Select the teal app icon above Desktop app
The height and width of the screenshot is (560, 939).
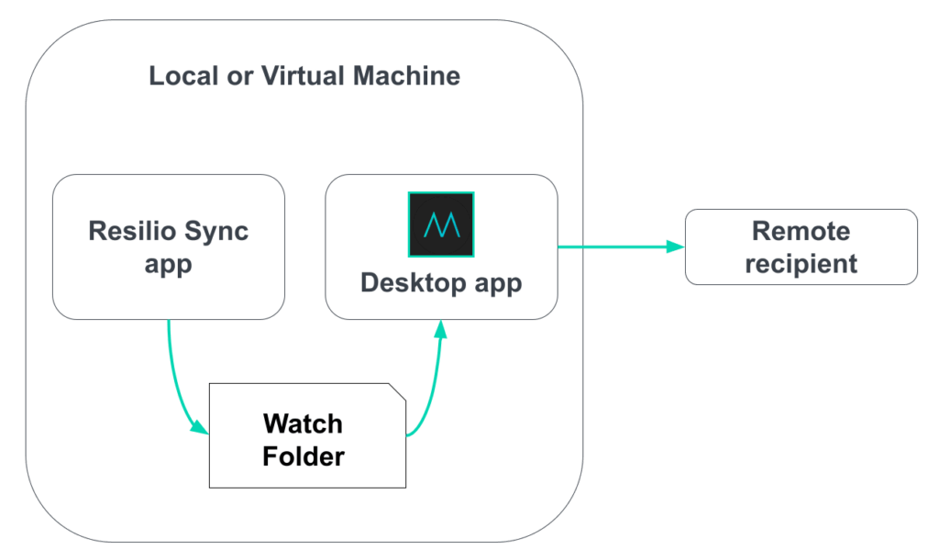(440, 223)
